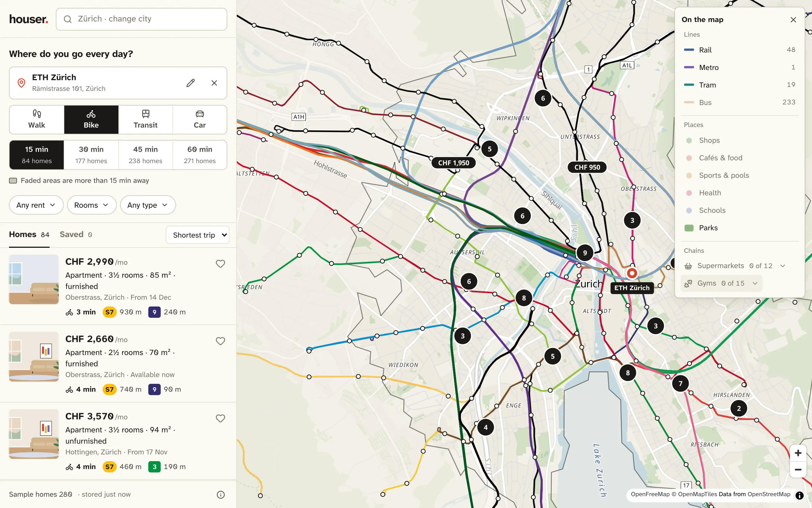Switch to the Homes tab
Screen dimensions: 812x508
[x=29, y=235]
